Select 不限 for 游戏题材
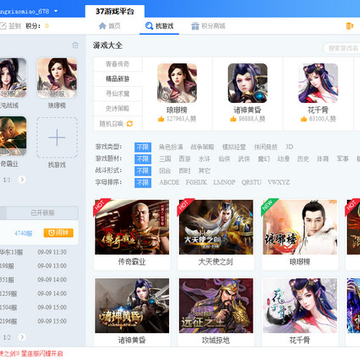Screen dimensions: 360x360 click(143, 159)
